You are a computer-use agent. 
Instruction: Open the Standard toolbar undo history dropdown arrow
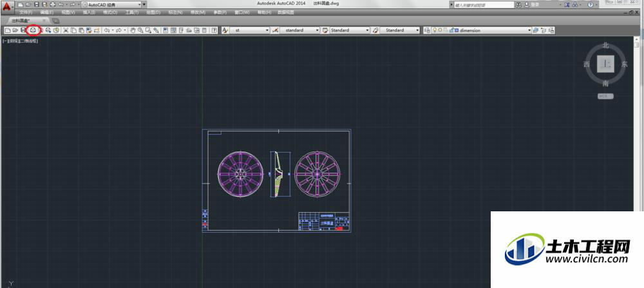tap(113, 30)
